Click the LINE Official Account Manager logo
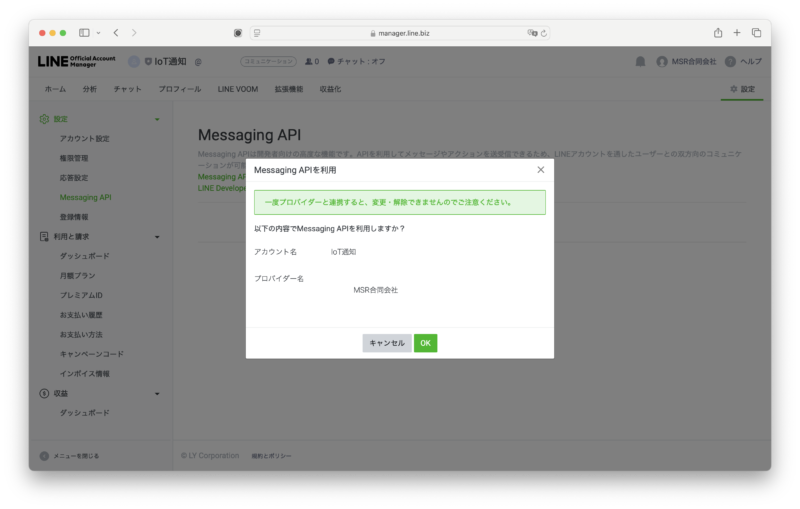Viewport: 800px width, 509px height. click(77, 61)
